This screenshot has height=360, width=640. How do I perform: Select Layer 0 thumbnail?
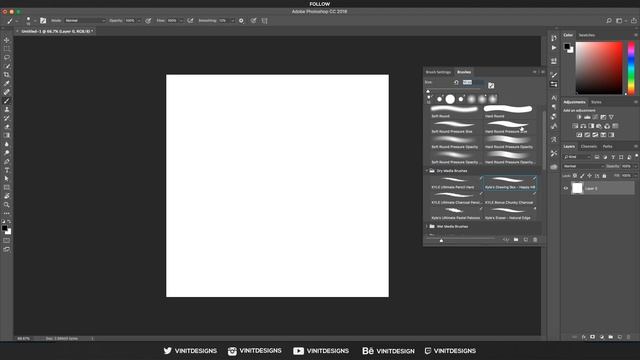(x=577, y=188)
